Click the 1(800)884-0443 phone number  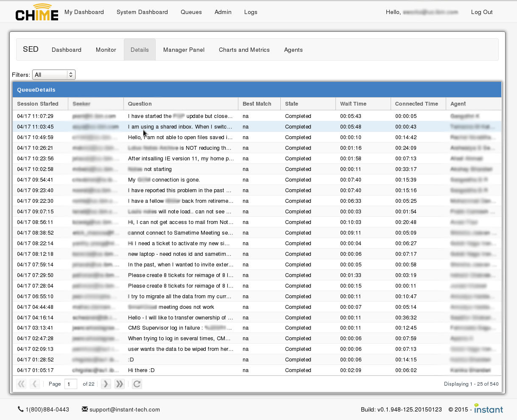point(47,409)
